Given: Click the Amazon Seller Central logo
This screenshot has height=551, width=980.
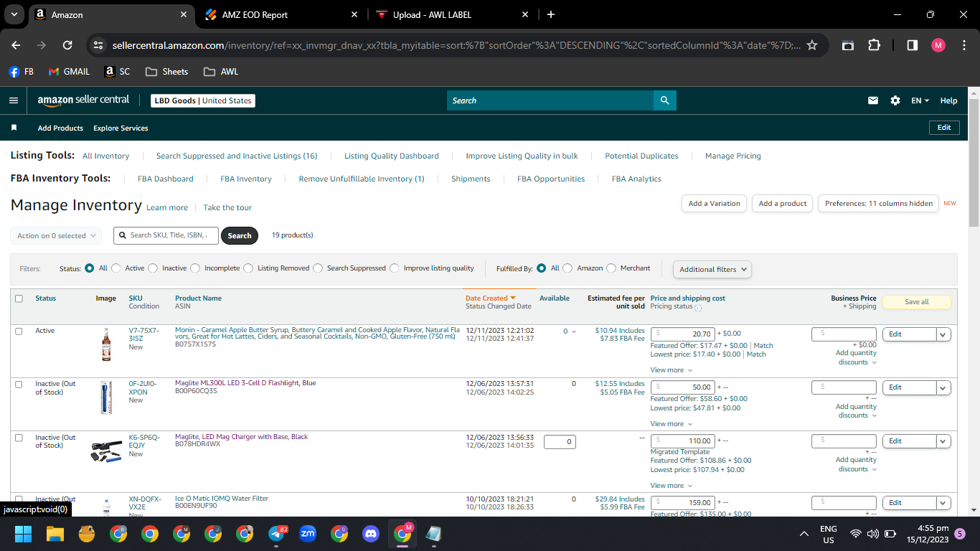Looking at the screenshot, I should click(83, 100).
